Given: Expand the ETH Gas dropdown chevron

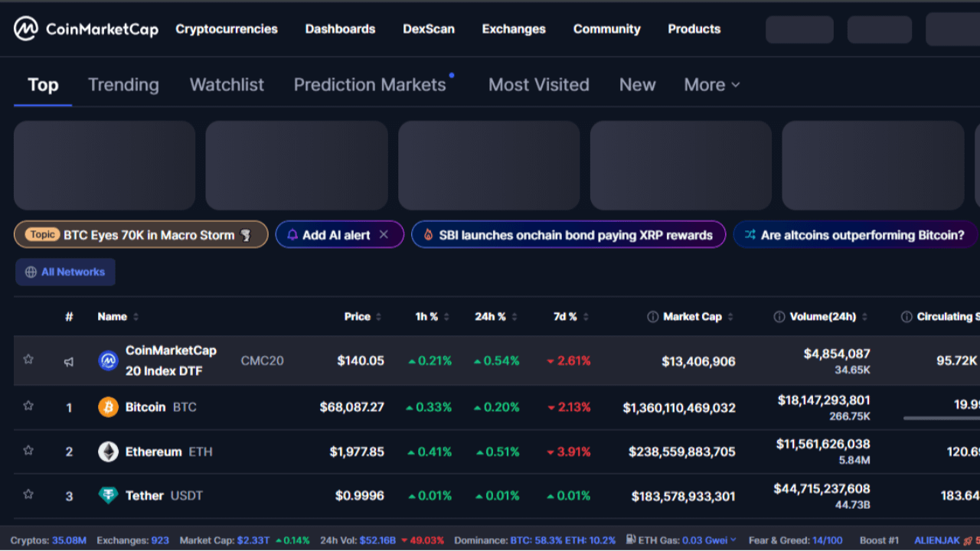Looking at the screenshot, I should click(x=733, y=540).
